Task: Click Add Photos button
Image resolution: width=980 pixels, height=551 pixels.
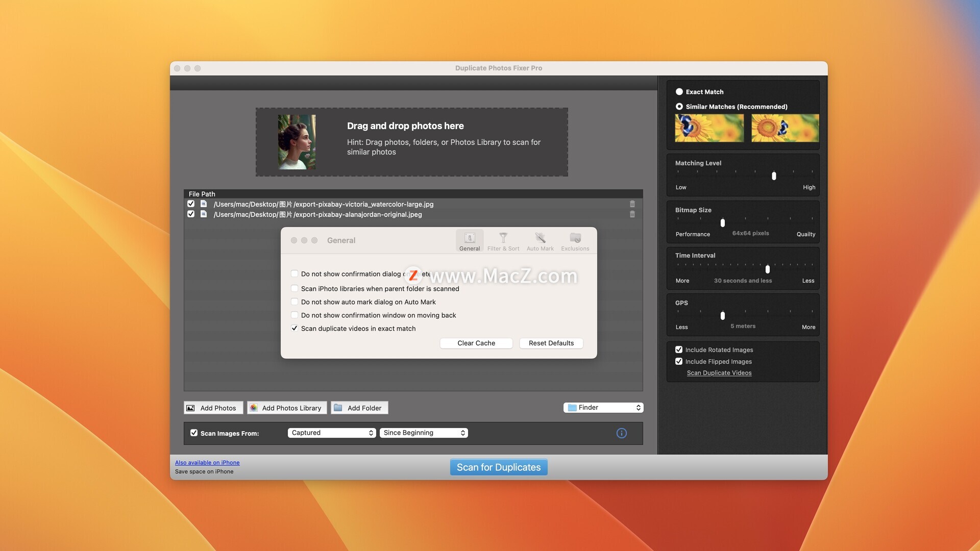Action: pos(213,408)
